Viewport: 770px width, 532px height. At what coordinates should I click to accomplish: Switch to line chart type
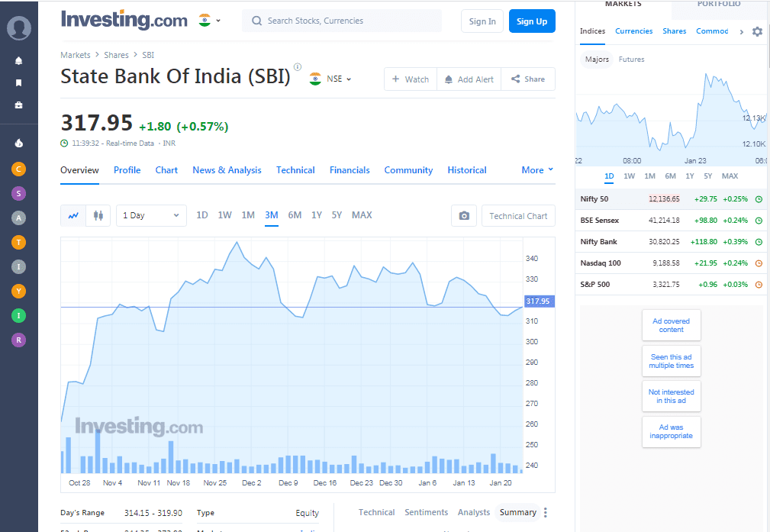pos(73,216)
